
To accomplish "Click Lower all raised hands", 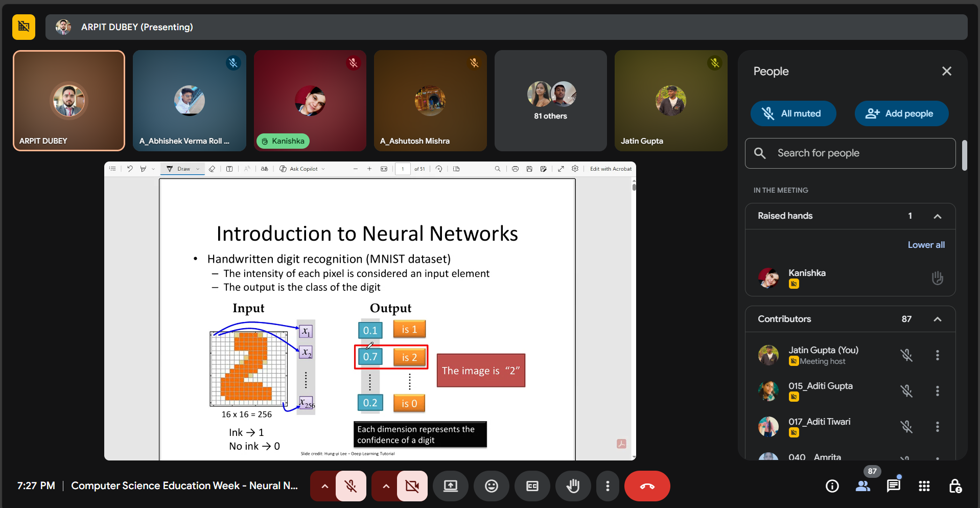I will [926, 245].
